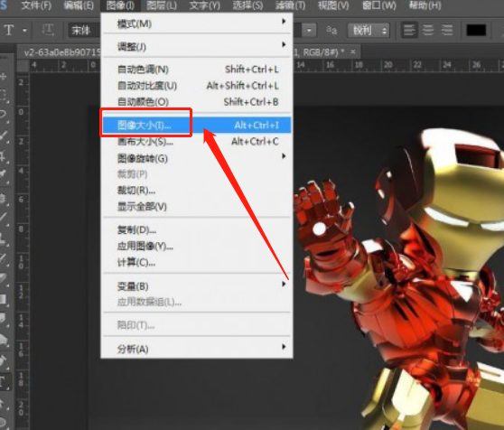
Task: Close the document tab with x
Action: point(353,51)
